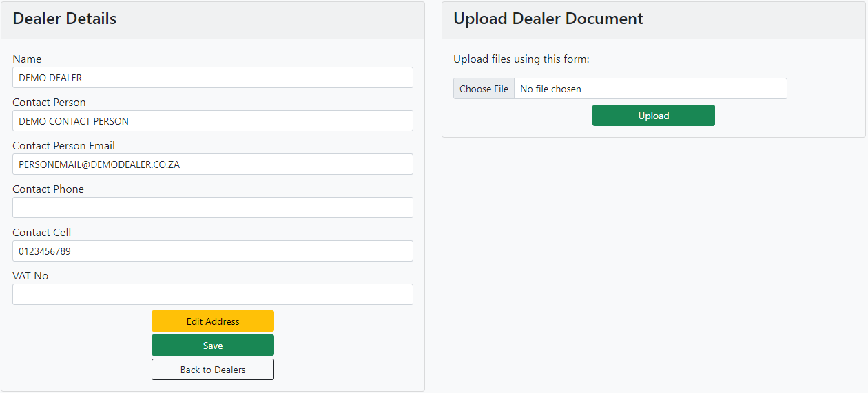The height and width of the screenshot is (393, 868).
Task: Focus the Contact Person input field
Action: point(212,121)
